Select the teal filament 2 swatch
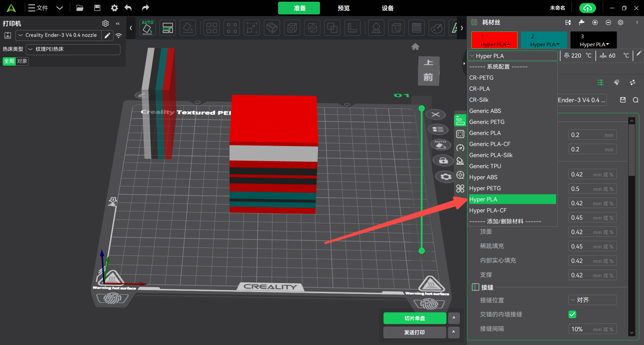This screenshot has height=345, width=644. tap(542, 40)
